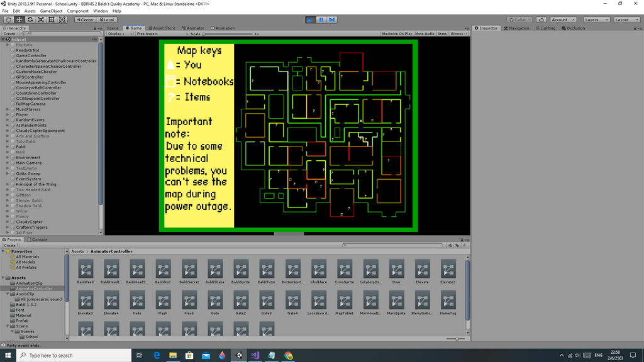Expand the Player object in Hierarchy

(8, 114)
